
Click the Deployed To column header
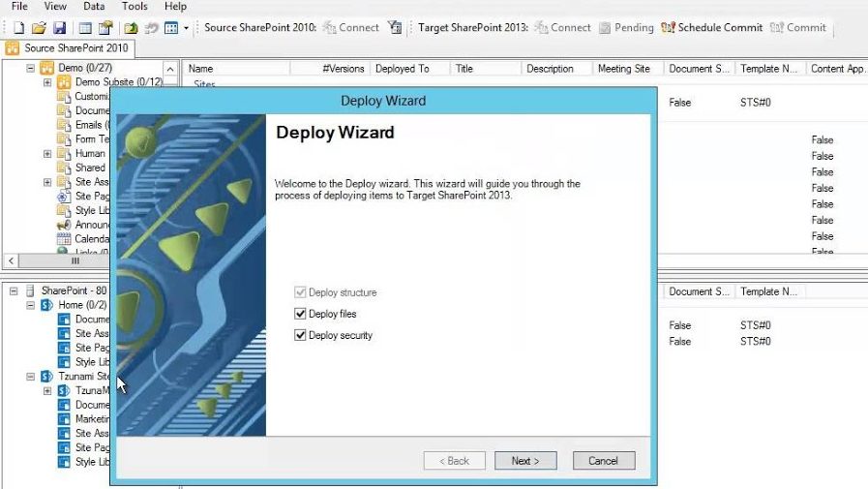coord(409,69)
